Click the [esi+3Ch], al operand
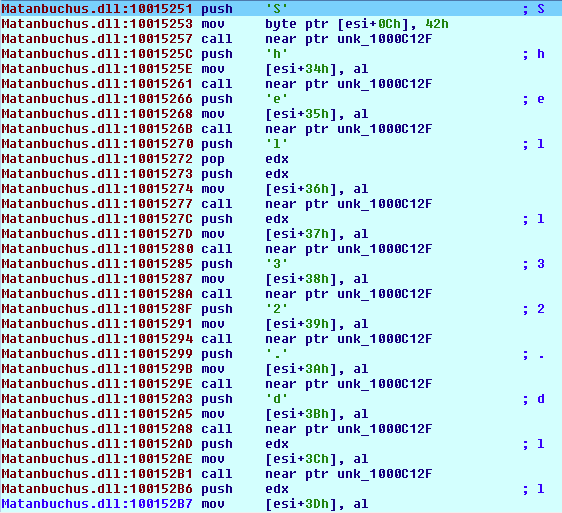The image size is (562, 513). coord(316,459)
